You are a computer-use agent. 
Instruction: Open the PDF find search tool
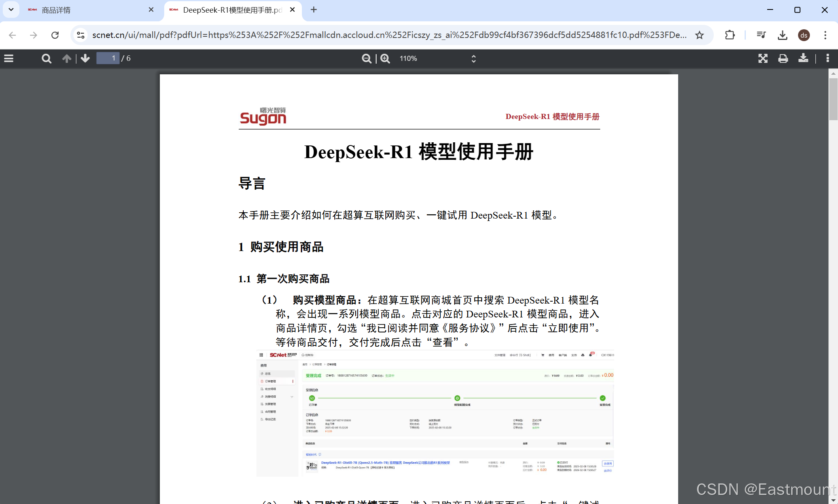pyautogui.click(x=46, y=59)
